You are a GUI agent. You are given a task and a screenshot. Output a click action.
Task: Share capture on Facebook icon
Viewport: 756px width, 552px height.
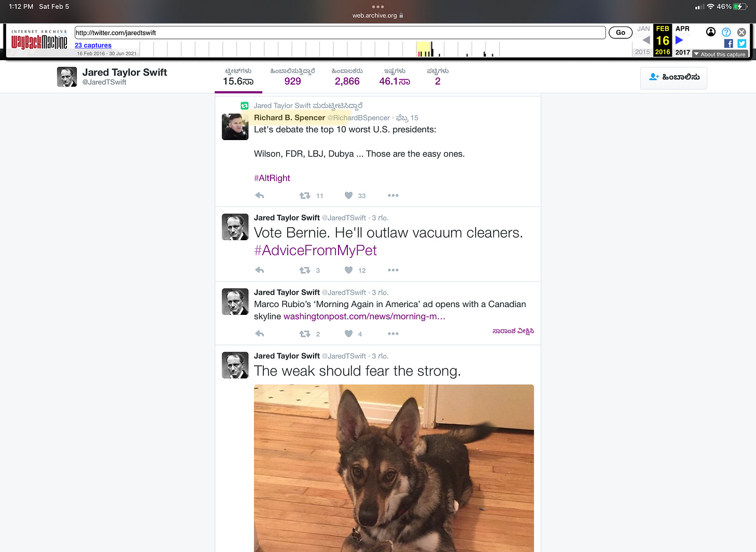[728, 44]
